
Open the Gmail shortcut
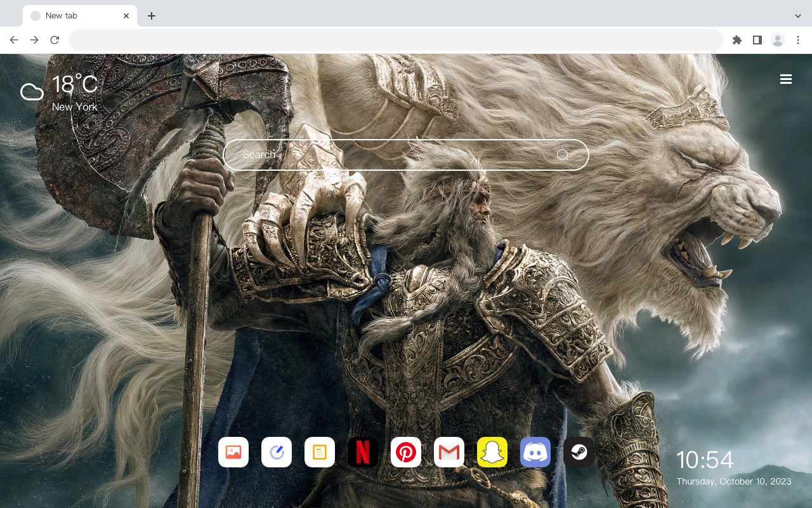(449, 452)
